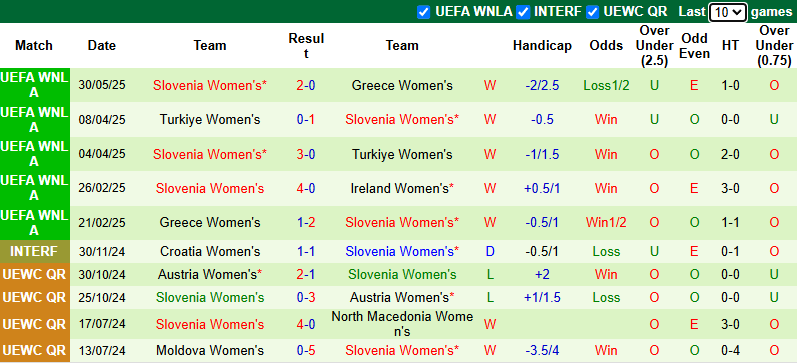
Task: Select North Macedonia Women's team name
Action: coord(402,324)
